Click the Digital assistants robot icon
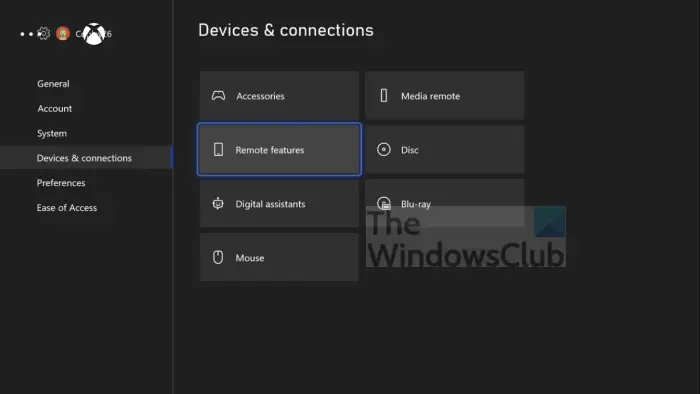The height and width of the screenshot is (394, 700). 218,203
